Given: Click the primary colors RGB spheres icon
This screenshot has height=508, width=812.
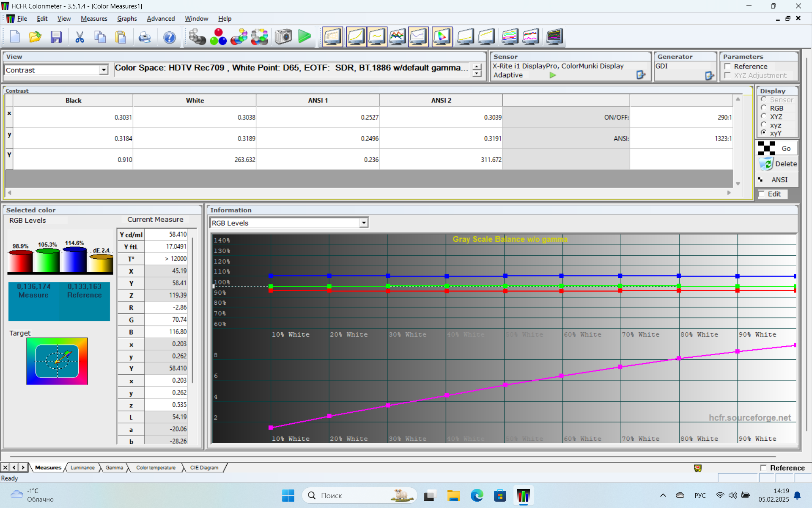Looking at the screenshot, I should tap(218, 37).
